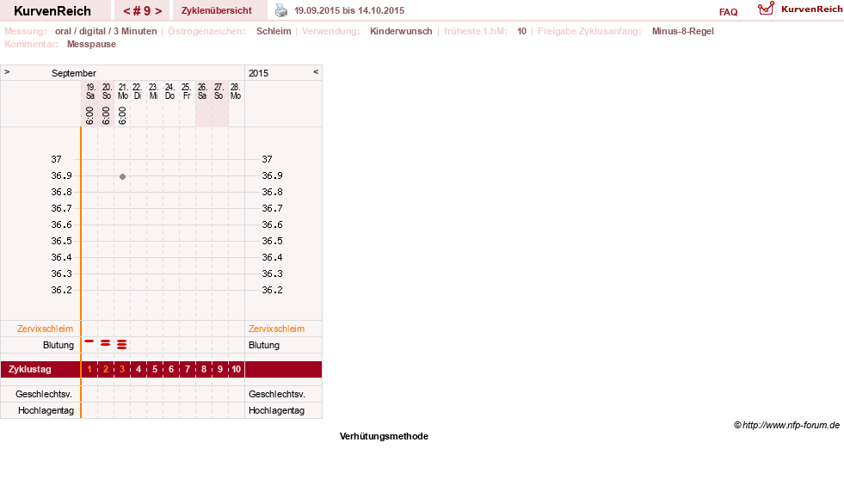
Task: Click the KurvenReich title
Action: click(52, 11)
